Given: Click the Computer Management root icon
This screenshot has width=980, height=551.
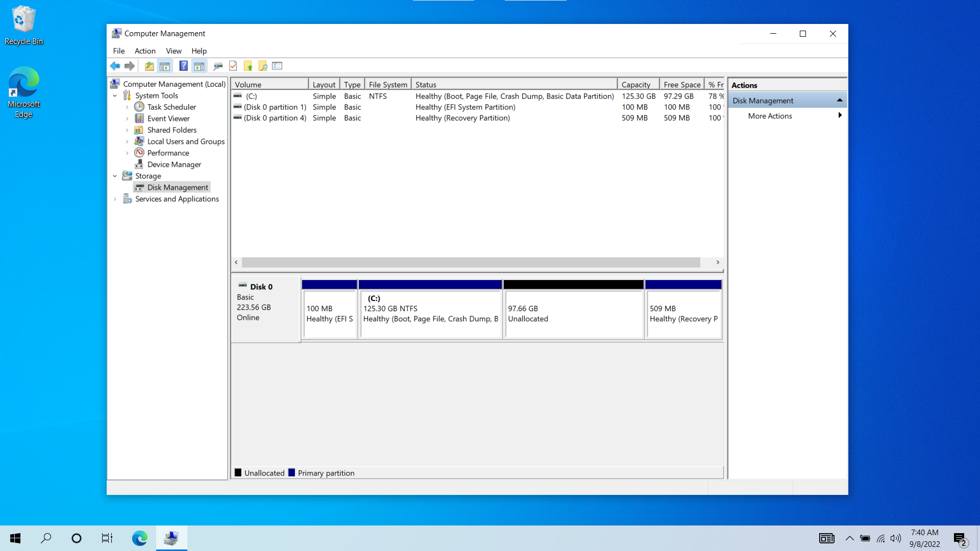Looking at the screenshot, I should [116, 84].
